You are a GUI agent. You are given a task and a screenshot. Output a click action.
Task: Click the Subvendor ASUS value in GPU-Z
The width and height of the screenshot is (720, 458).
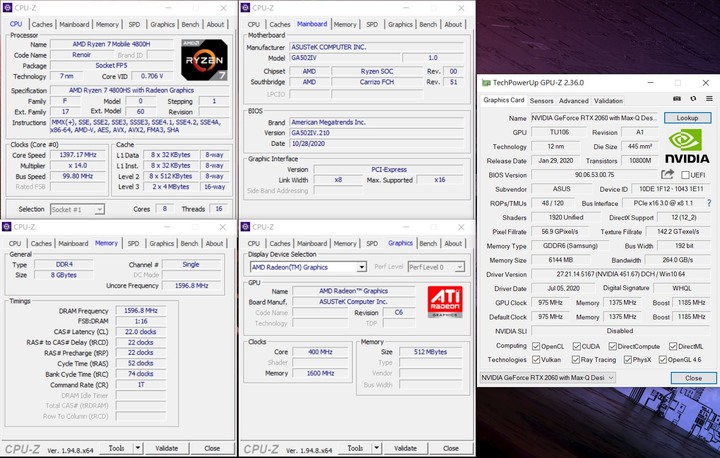pos(562,189)
